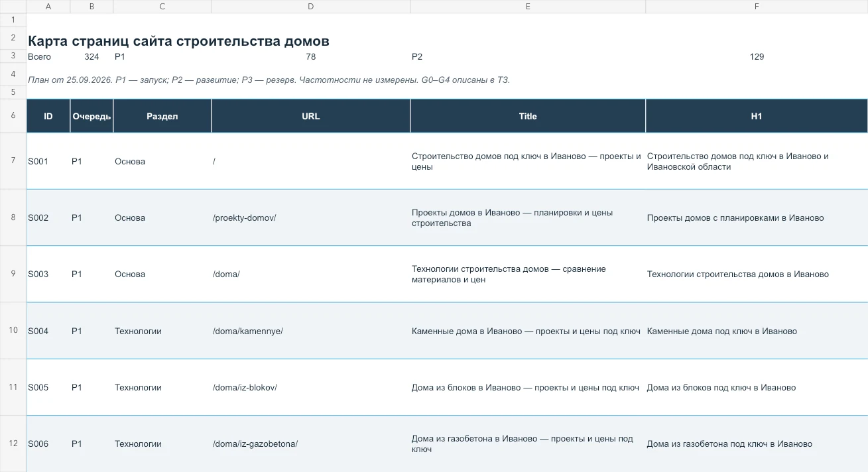
Task: Select the cell with value 324
Action: [x=92, y=57]
